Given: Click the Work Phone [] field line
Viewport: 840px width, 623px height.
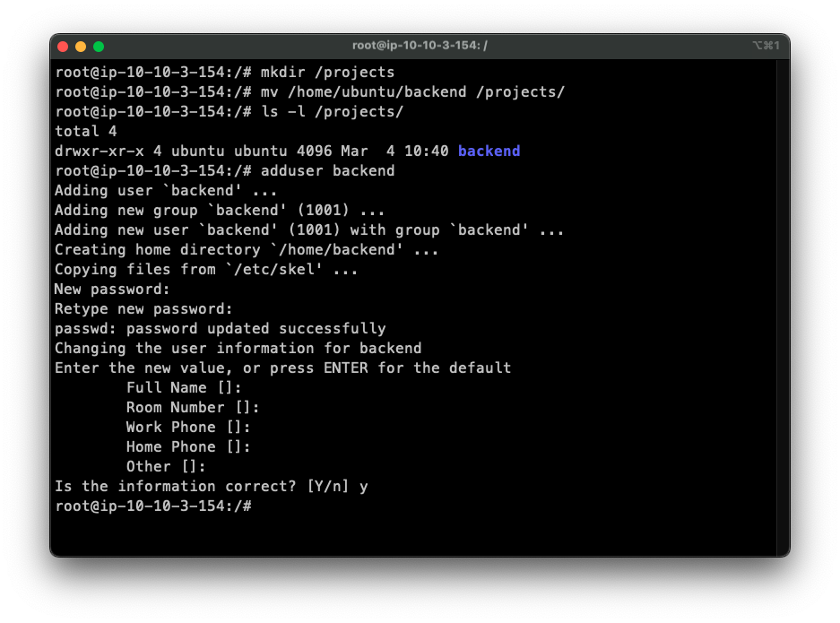Looking at the screenshot, I should (x=188, y=427).
